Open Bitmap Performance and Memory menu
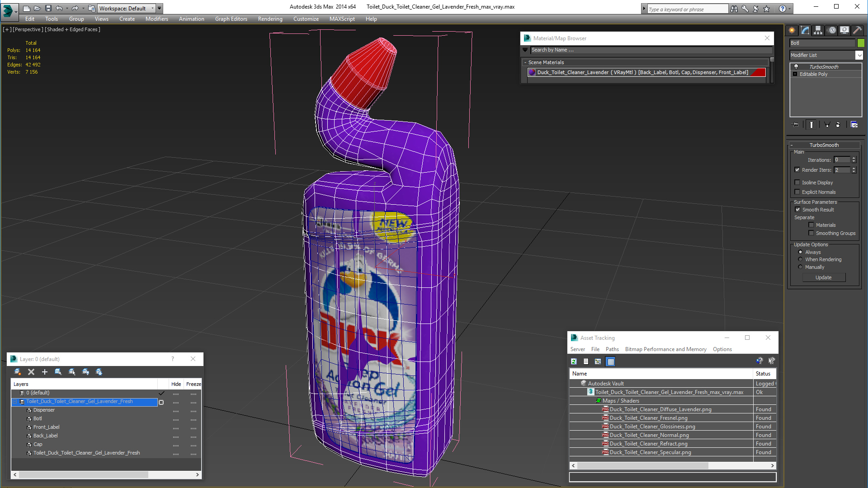This screenshot has height=488, width=868. click(x=665, y=349)
